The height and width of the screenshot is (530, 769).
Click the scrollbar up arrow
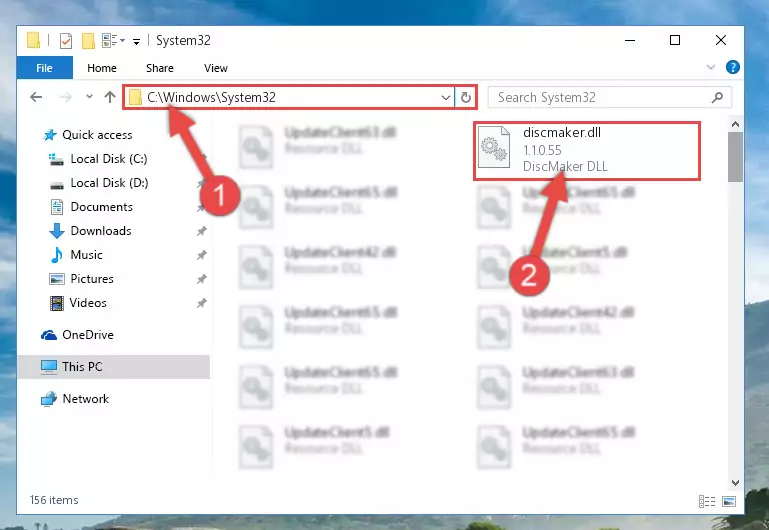735,125
